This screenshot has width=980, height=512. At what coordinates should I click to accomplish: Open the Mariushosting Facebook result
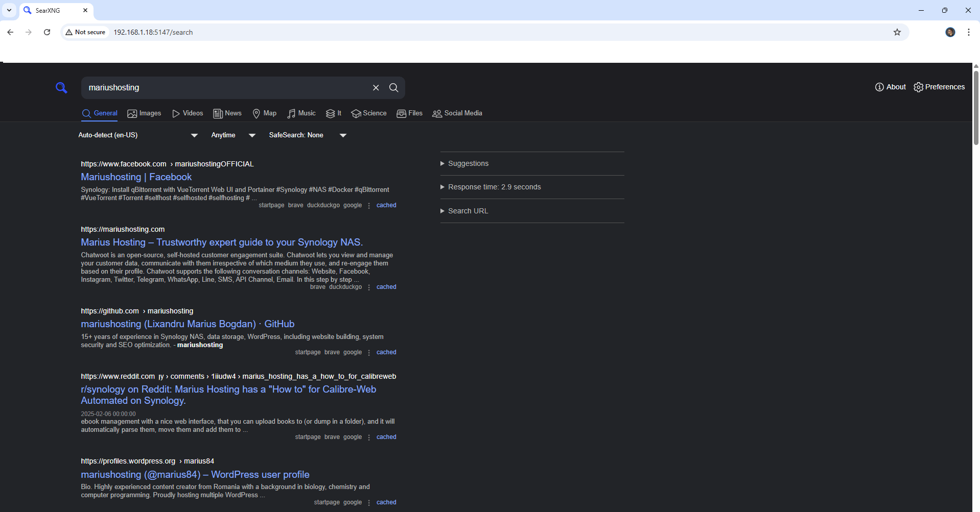point(136,177)
